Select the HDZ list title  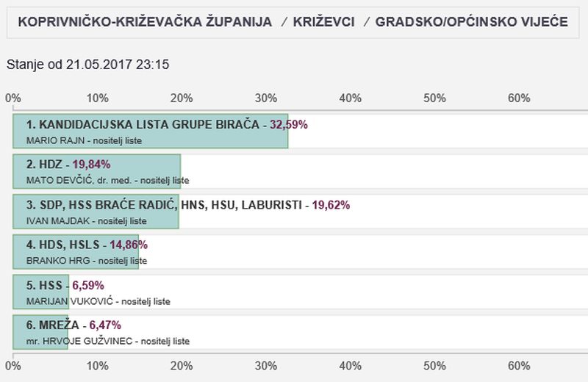pyautogui.click(x=45, y=165)
